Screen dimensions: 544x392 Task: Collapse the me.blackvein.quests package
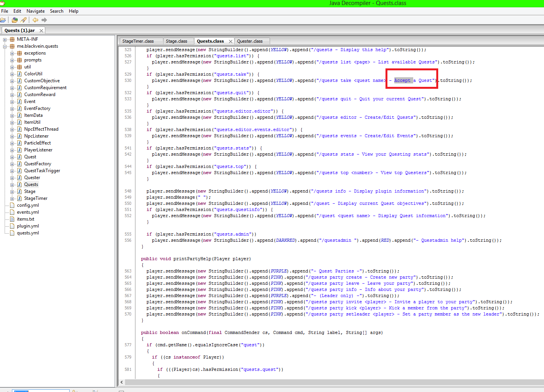coord(5,46)
